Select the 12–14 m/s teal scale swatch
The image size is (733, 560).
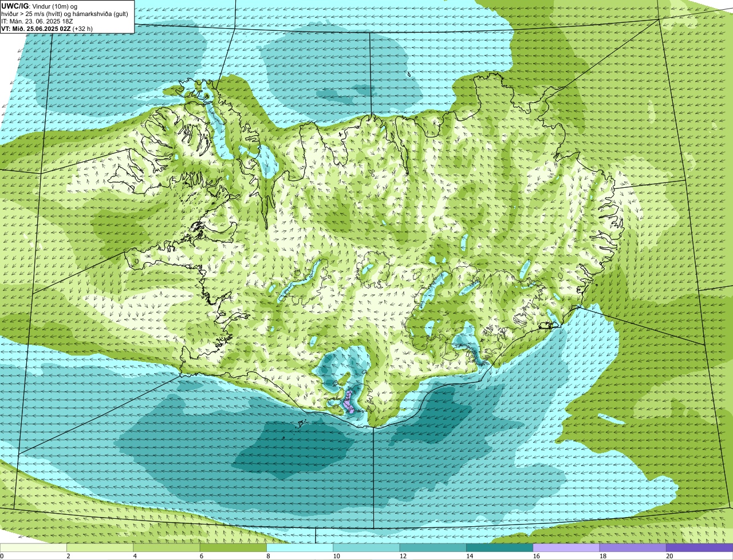click(x=433, y=547)
